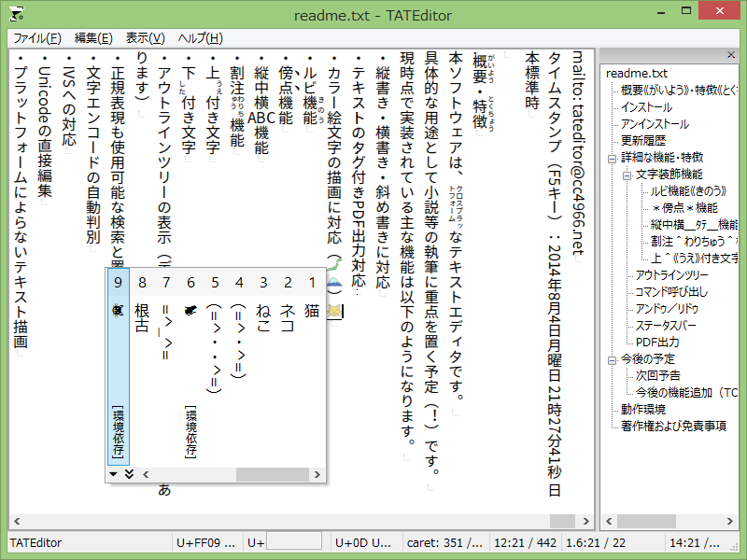
Task: Select the 概要《がいよう》 outline item
Action: pyautogui.click(x=679, y=90)
